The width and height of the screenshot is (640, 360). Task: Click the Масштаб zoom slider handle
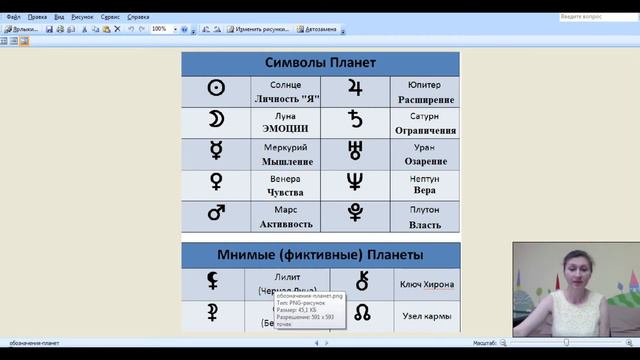click(x=567, y=343)
